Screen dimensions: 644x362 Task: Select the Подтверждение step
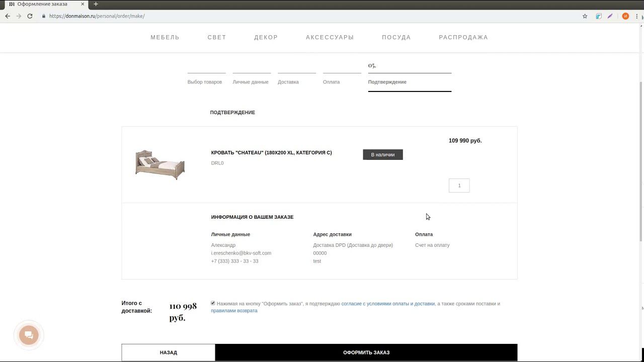click(x=387, y=82)
